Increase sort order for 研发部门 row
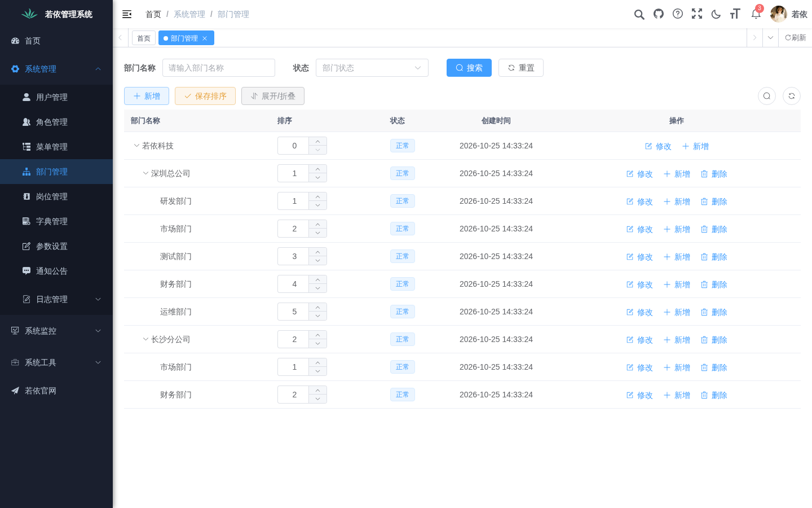Screen dimensions: 812x508 pos(318,197)
